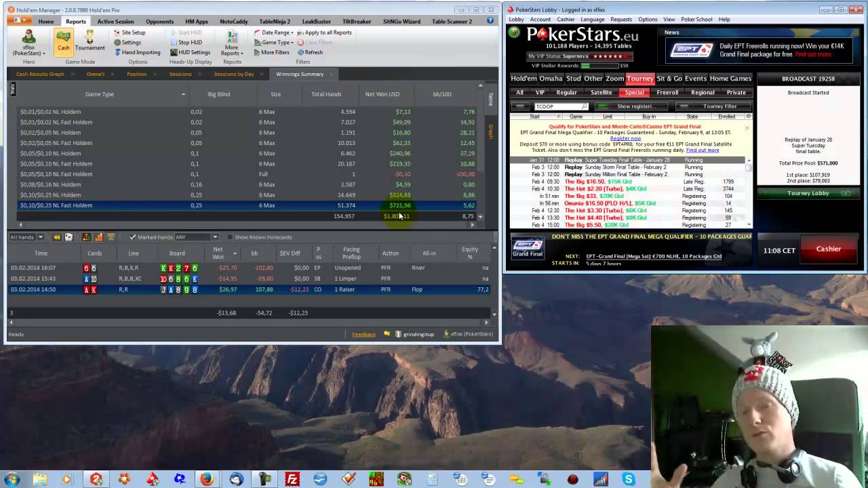Click the greyed table icon in hands toolbar
Image resolution: width=868 pixels, height=488 pixels.
pos(111,237)
